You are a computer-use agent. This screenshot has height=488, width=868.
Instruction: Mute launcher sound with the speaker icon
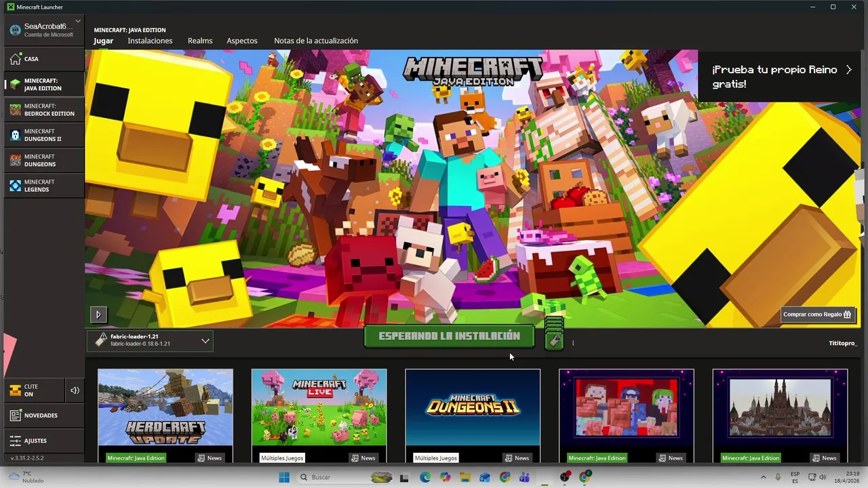tap(75, 390)
